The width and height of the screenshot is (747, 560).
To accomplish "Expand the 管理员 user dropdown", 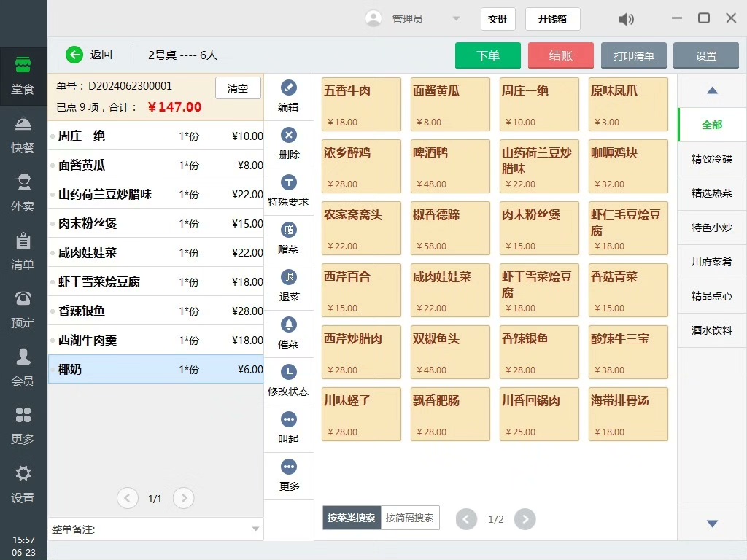I will coord(456,19).
